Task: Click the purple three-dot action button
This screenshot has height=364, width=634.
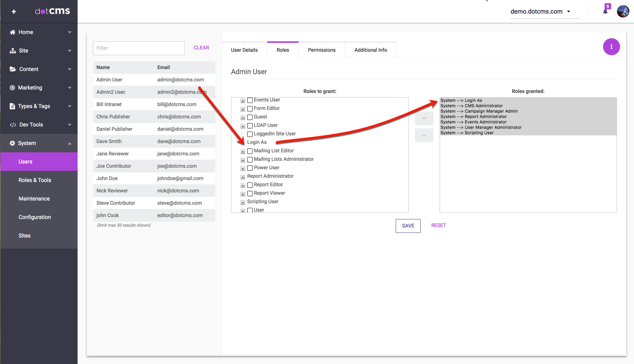Action: coord(611,47)
